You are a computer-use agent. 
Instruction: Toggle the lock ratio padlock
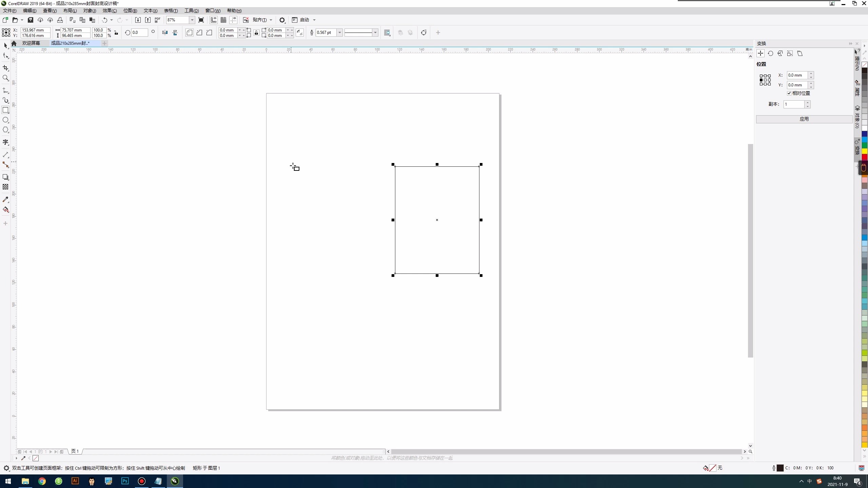pos(116,33)
